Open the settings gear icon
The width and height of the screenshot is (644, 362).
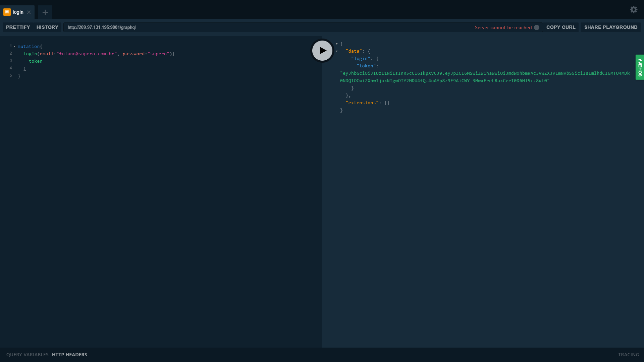click(x=633, y=10)
